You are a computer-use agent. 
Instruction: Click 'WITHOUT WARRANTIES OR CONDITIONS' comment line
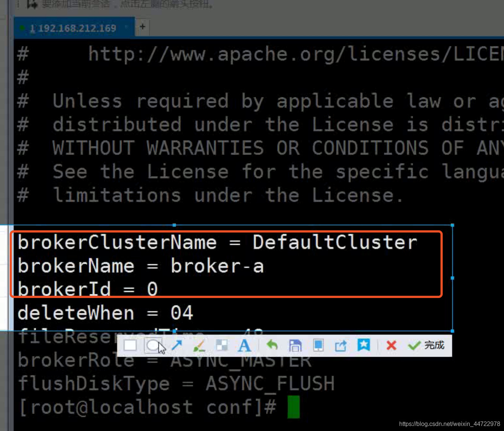pos(260,148)
